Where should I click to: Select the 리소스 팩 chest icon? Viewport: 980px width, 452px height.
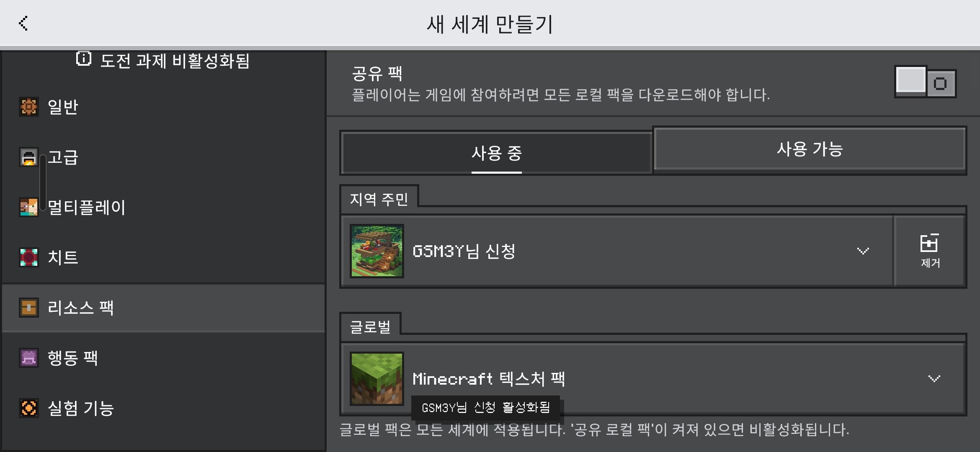pyautogui.click(x=29, y=308)
